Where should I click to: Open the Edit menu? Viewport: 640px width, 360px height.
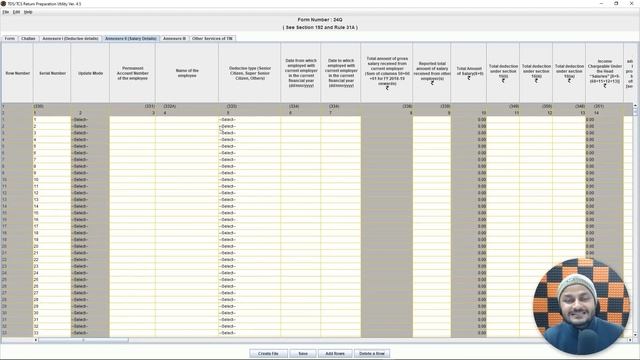[16, 12]
